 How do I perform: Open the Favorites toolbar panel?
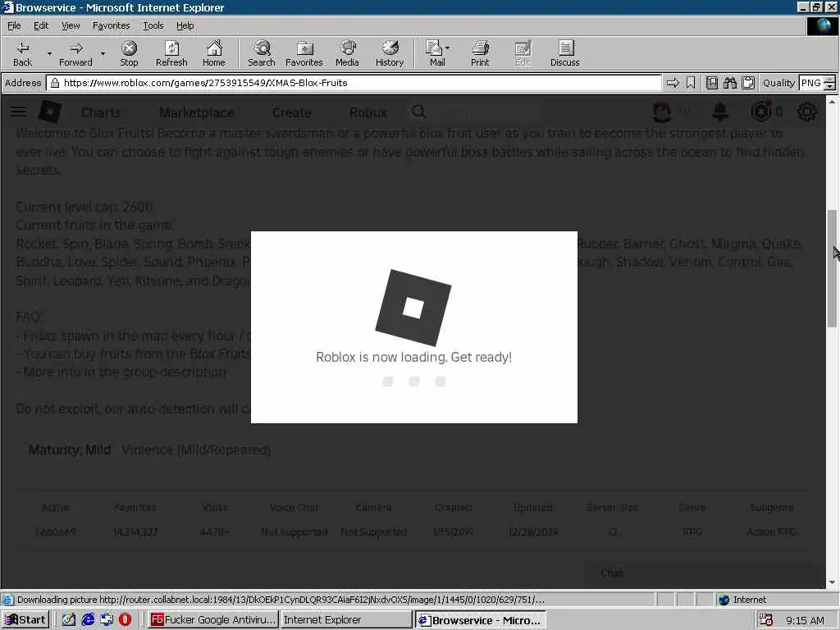[x=304, y=53]
